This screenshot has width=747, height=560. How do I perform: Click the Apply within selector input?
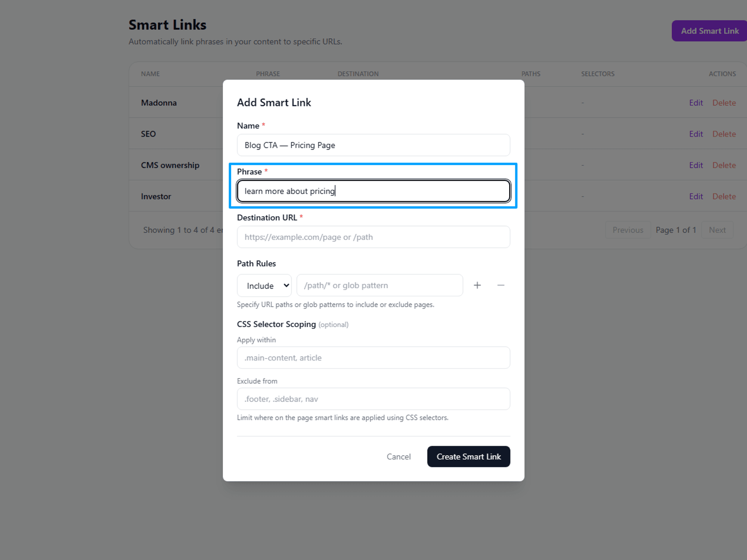click(373, 357)
